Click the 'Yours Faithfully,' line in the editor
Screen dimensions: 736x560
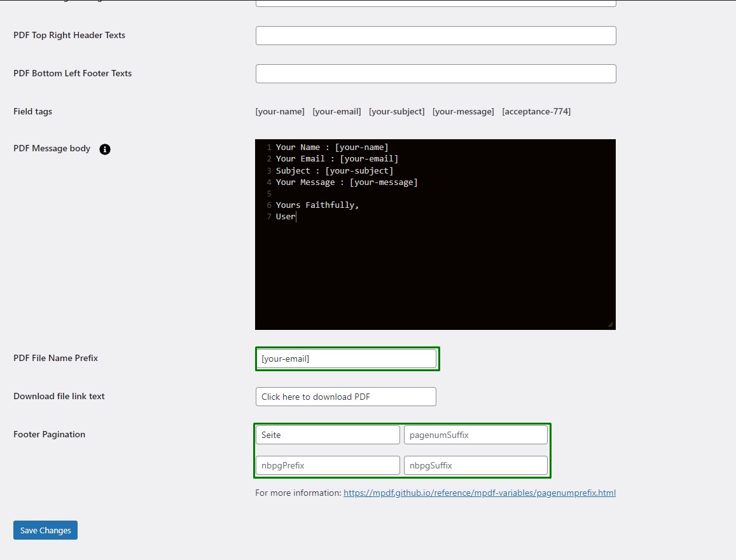317,205
